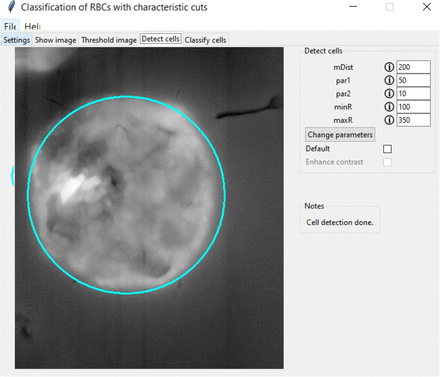Enable the Default checkbox
The width and height of the screenshot is (440, 377).
[387, 149]
